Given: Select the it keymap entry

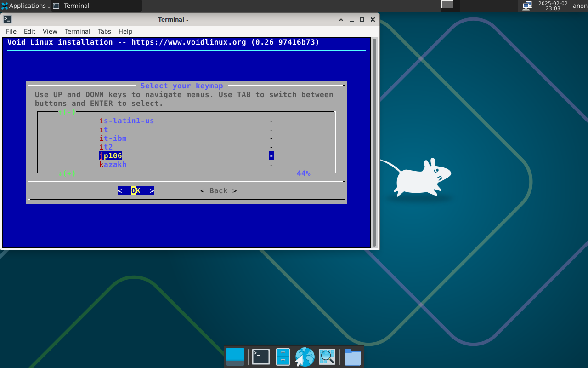Looking at the screenshot, I should [x=104, y=130].
